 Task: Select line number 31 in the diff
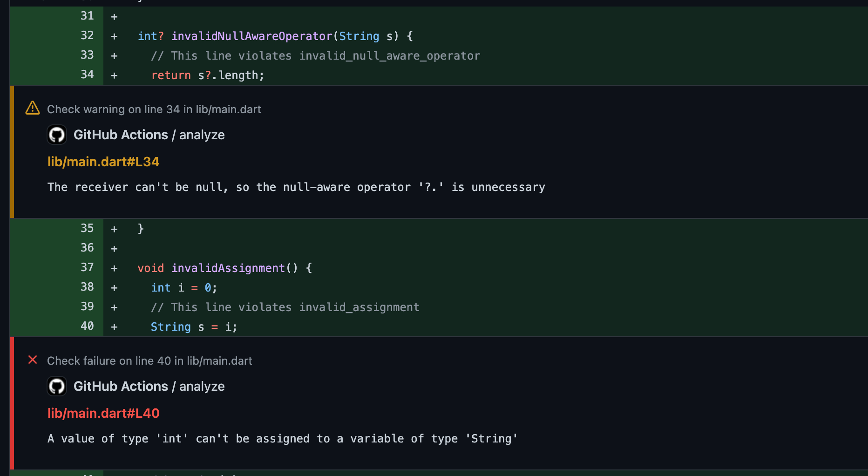pos(87,15)
